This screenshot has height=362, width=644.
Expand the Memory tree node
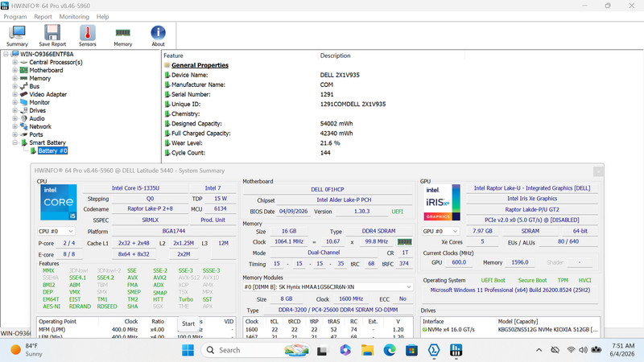pos(14,78)
